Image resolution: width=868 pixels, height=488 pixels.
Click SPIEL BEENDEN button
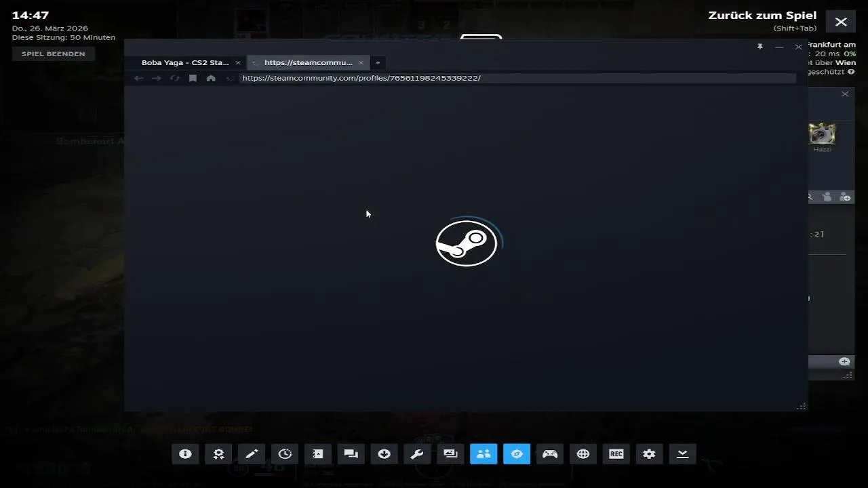click(54, 54)
